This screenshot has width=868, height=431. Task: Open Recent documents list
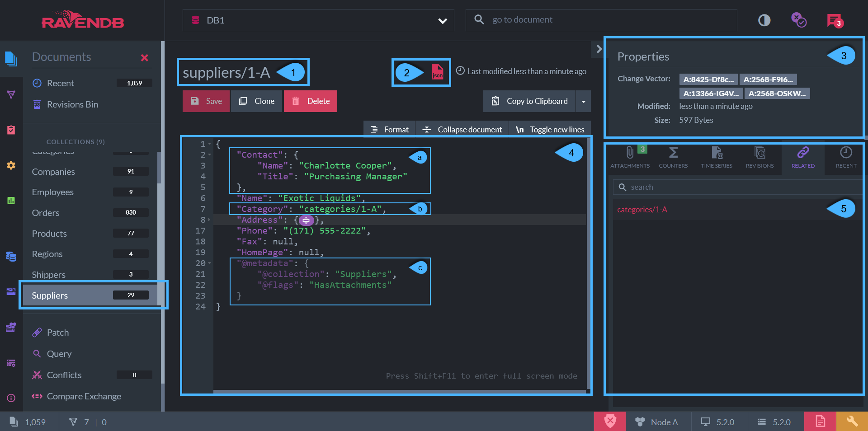[92, 83]
